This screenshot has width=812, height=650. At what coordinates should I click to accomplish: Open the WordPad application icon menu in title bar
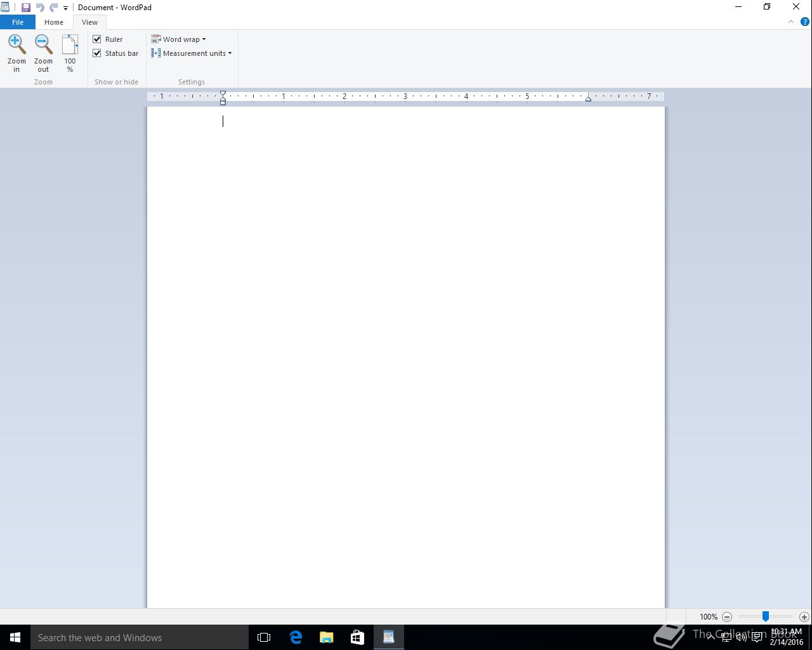[x=5, y=8]
